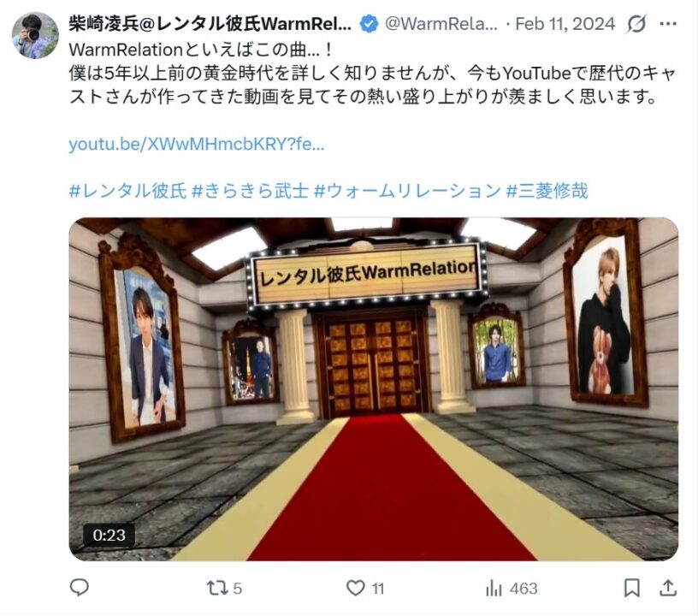
Task: Open the Feb 11, 2024 timestamp
Action: [x=565, y=24]
